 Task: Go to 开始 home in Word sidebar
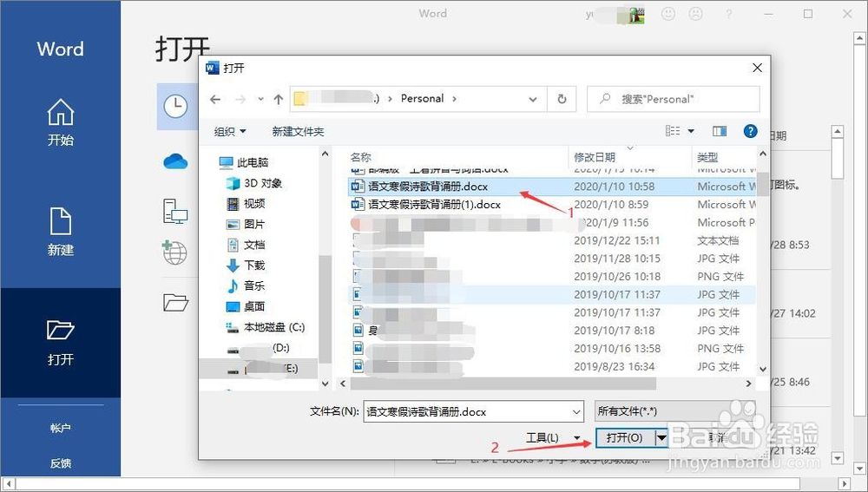[x=61, y=121]
